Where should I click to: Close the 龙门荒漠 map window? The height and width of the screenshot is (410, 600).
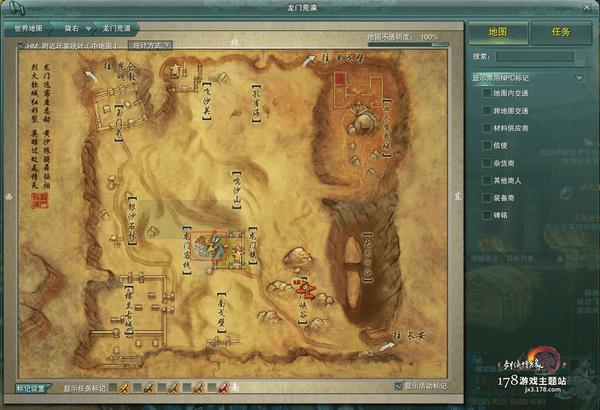[x=587, y=7]
